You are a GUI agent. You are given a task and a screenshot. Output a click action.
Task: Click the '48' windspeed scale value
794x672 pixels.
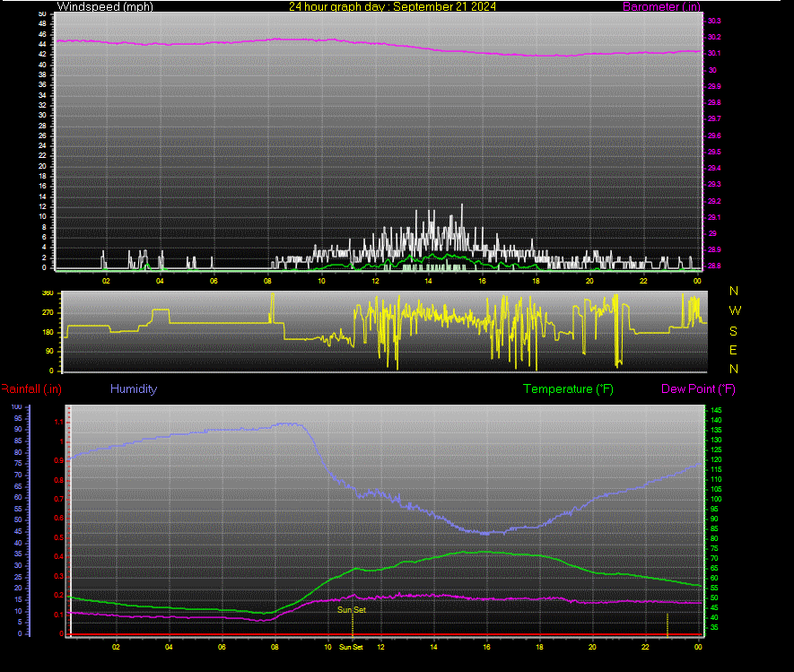coord(42,24)
